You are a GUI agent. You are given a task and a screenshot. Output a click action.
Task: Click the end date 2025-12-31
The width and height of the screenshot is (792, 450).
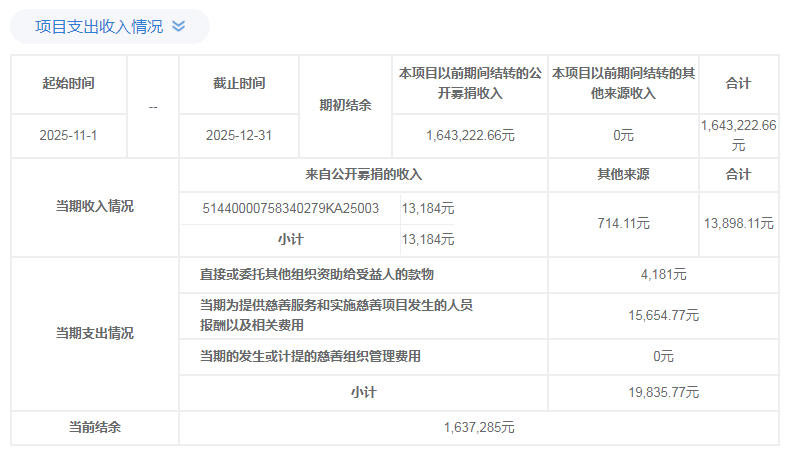240,135
